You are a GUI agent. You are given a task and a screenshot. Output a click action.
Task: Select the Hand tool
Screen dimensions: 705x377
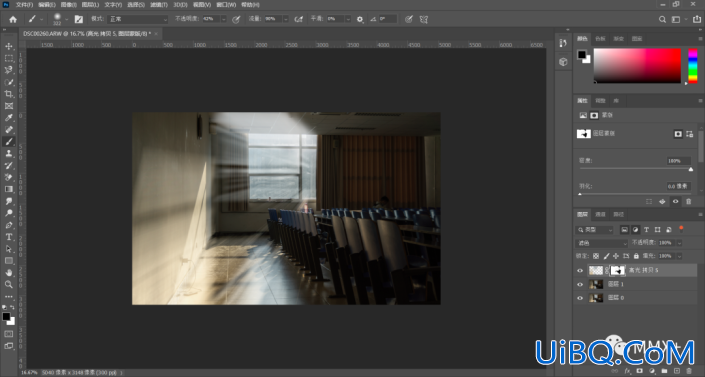(9, 273)
